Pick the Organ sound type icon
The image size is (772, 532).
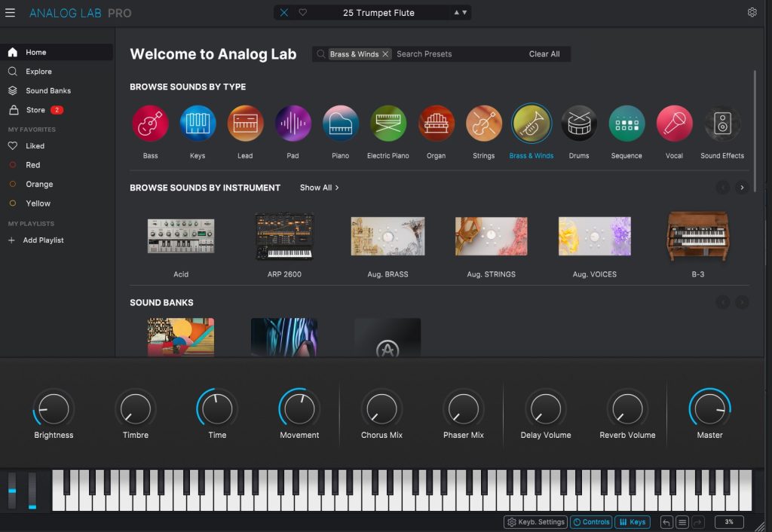pyautogui.click(x=436, y=124)
